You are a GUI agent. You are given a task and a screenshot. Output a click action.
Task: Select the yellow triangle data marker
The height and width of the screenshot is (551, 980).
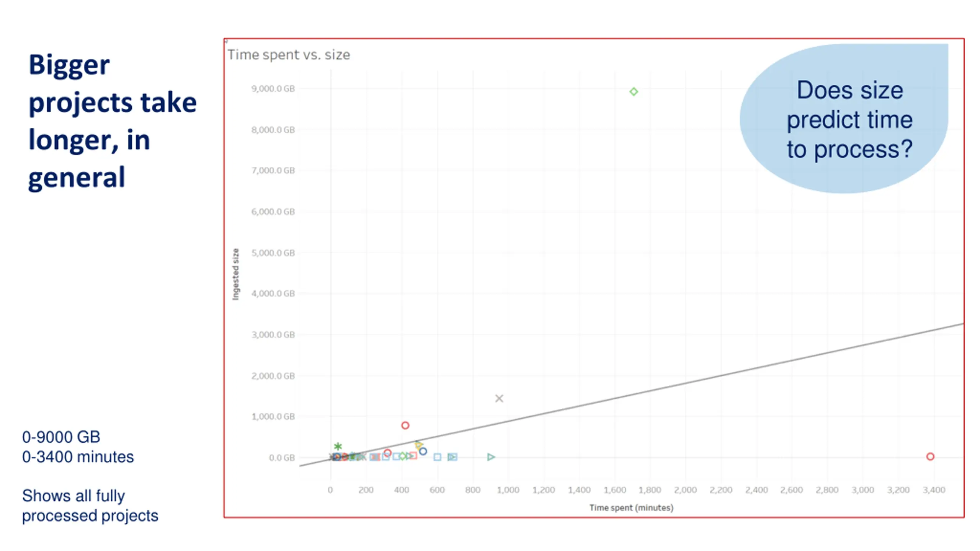pyautogui.click(x=419, y=445)
